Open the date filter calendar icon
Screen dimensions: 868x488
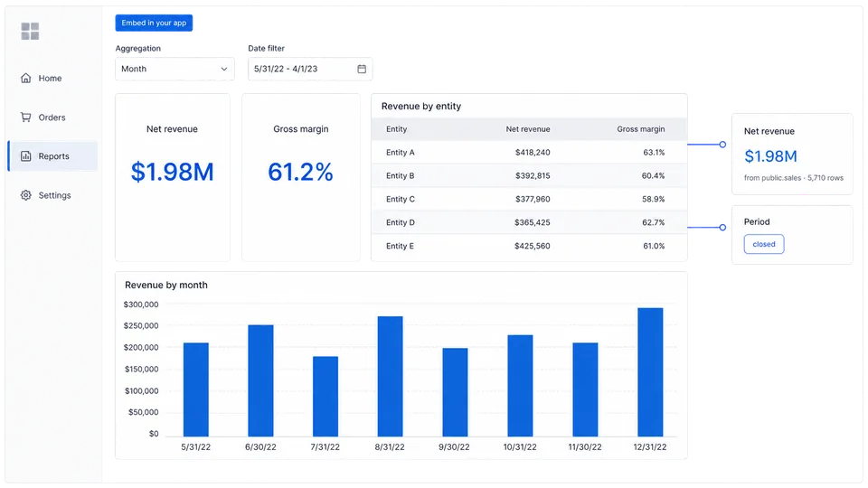[x=362, y=70]
